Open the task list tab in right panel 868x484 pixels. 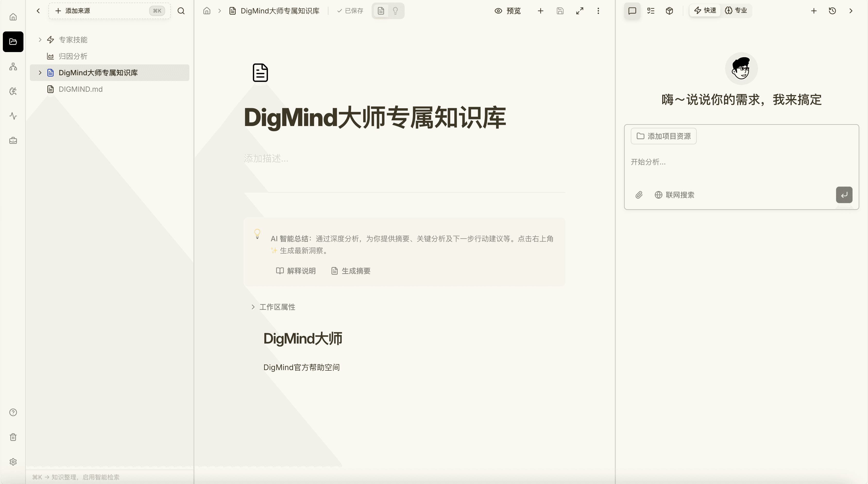coord(651,11)
